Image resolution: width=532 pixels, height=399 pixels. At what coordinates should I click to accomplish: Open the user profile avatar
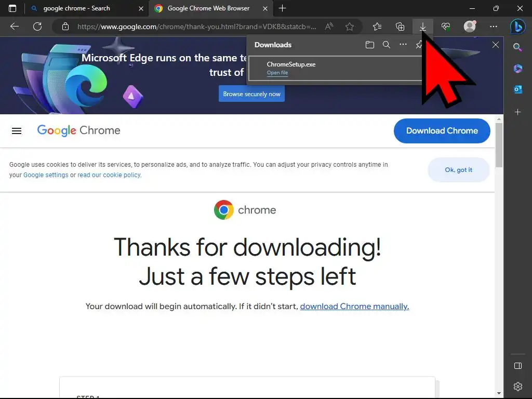coord(470,26)
